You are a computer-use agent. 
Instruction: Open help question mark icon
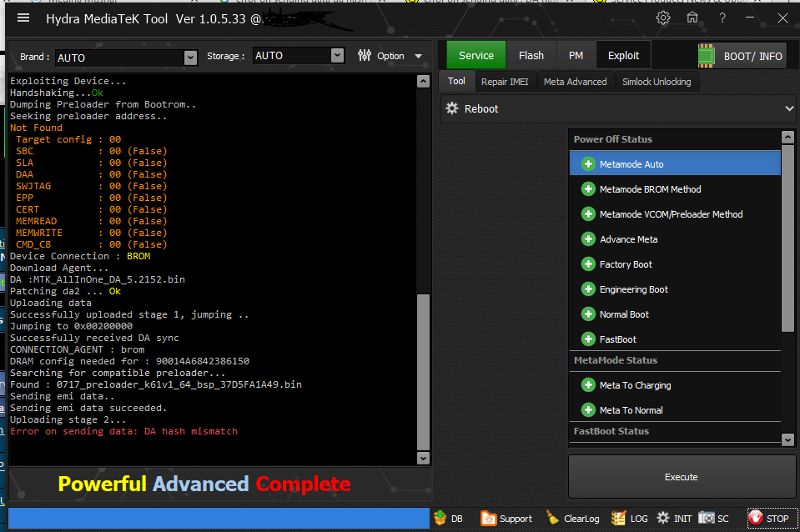tap(722, 18)
